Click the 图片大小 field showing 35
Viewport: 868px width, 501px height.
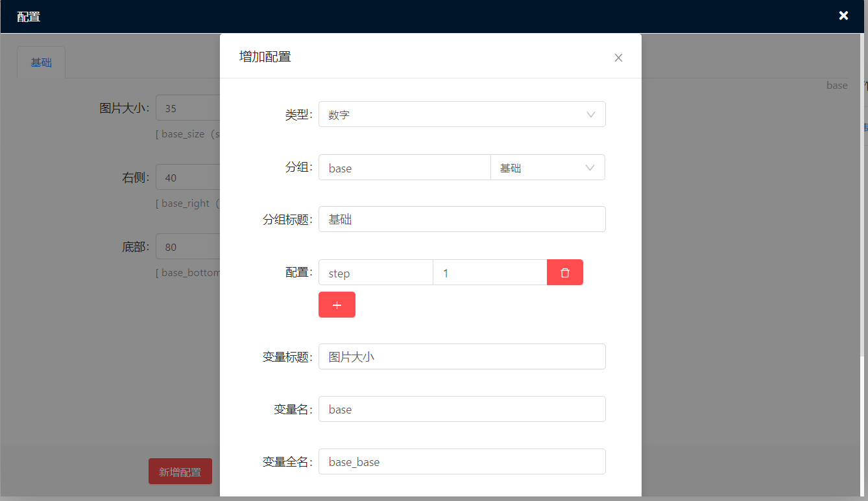(188, 108)
